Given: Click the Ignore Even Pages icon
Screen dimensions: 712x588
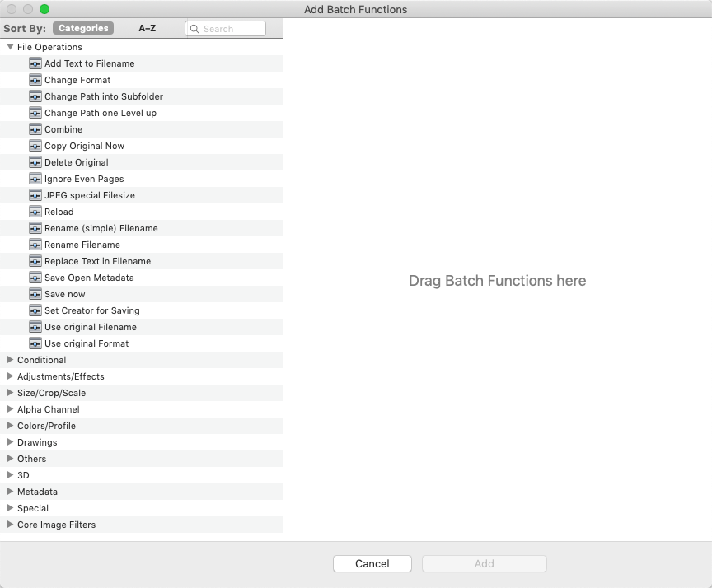Looking at the screenshot, I should click(x=35, y=179).
